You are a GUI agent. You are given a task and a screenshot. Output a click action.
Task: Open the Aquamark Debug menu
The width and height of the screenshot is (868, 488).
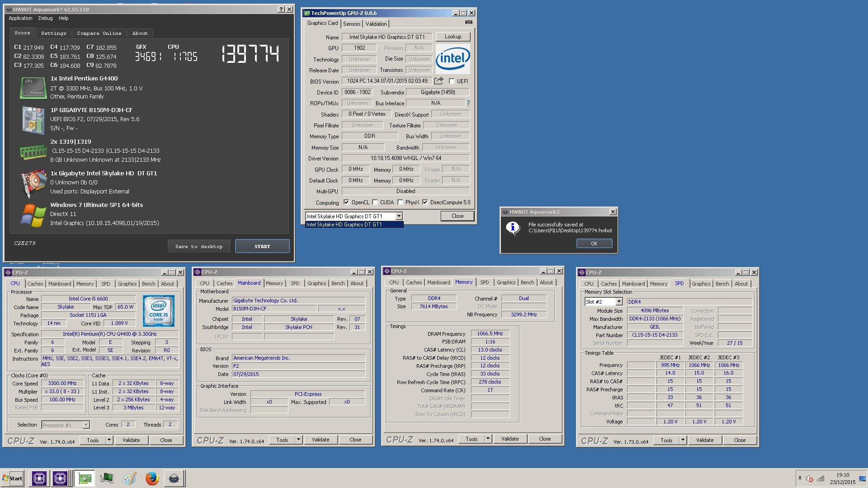pyautogui.click(x=45, y=18)
